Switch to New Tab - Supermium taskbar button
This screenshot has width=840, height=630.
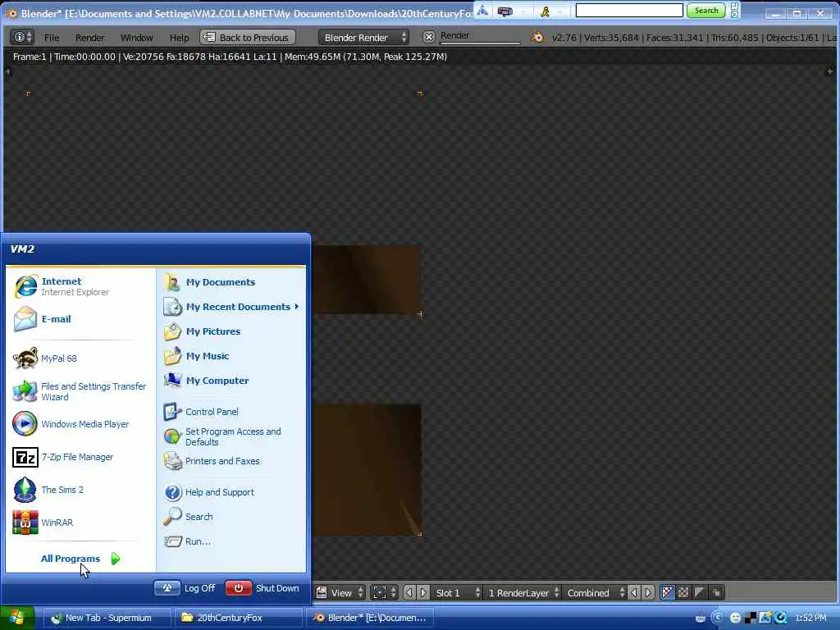click(107, 618)
